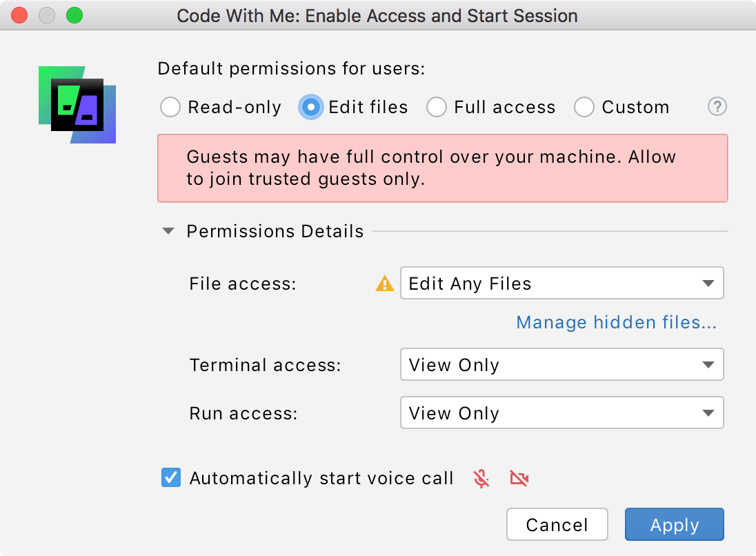Image resolution: width=756 pixels, height=556 pixels.
Task: Uncheck Automatically start voice call
Action: coord(170,477)
